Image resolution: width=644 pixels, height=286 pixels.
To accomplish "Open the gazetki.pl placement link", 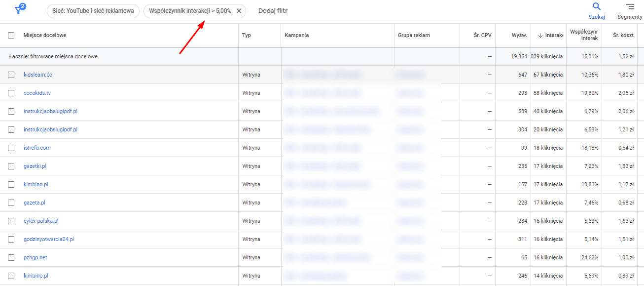I will tap(35, 166).
